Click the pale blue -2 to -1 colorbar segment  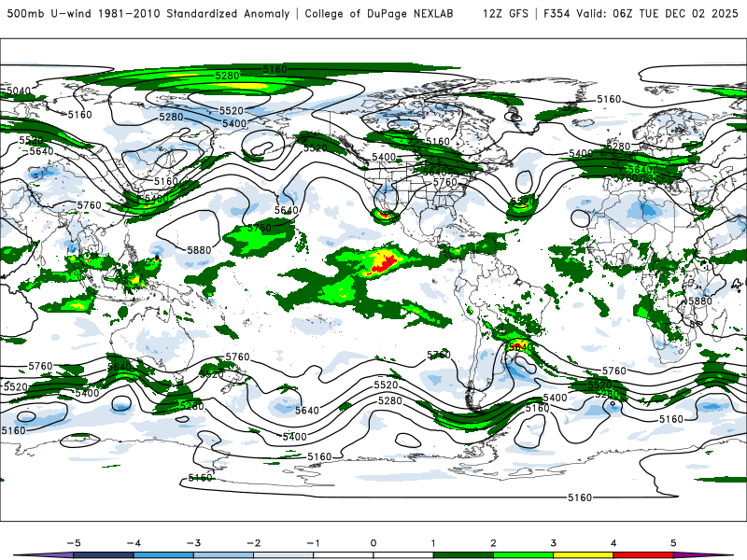tap(284, 555)
